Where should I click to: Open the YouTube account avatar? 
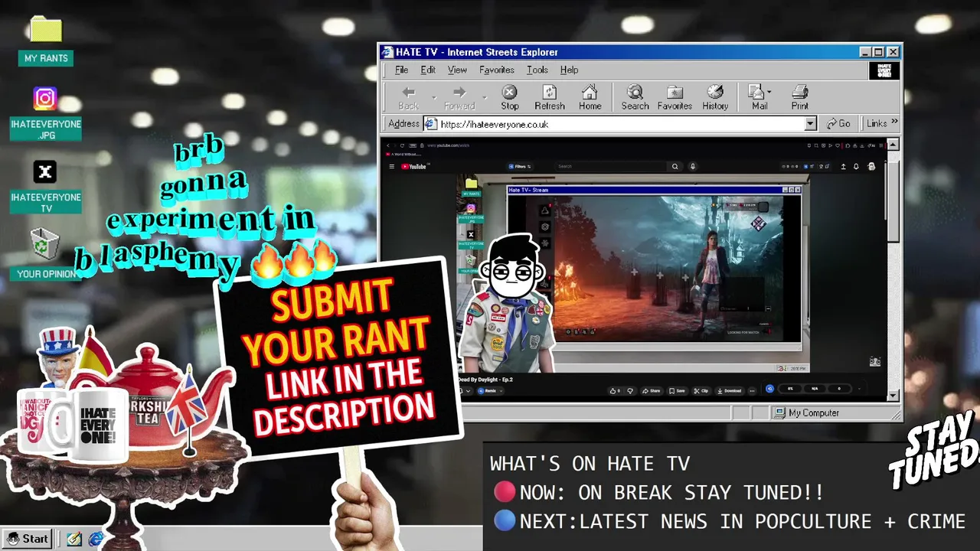click(x=871, y=166)
